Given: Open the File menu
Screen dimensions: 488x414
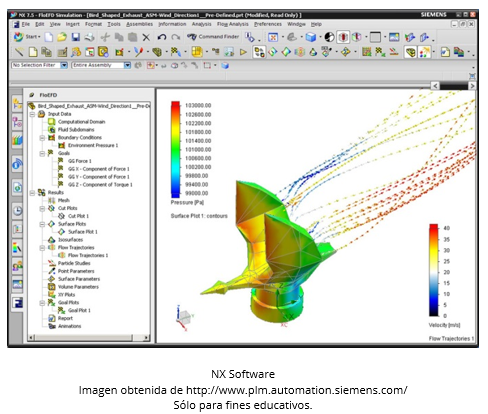Looking at the screenshot, I should point(26,24).
